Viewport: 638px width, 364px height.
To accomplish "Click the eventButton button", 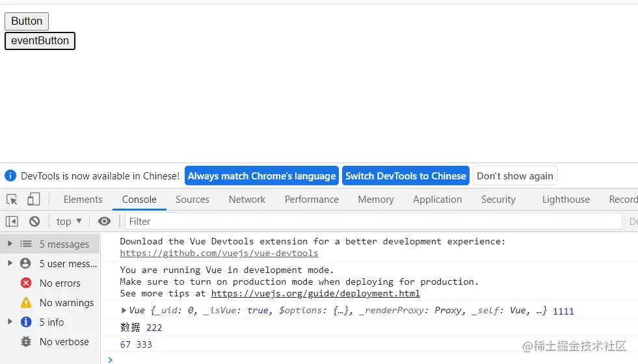I will coord(40,41).
